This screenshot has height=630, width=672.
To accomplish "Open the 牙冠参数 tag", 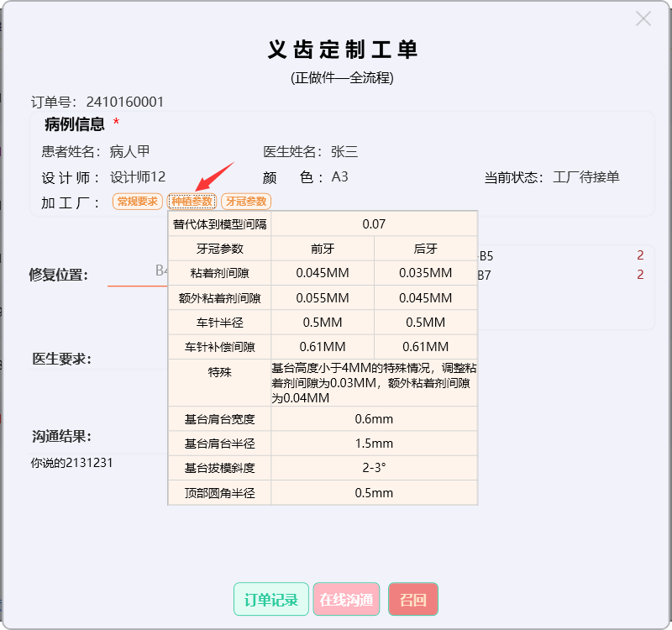I will coord(246,202).
